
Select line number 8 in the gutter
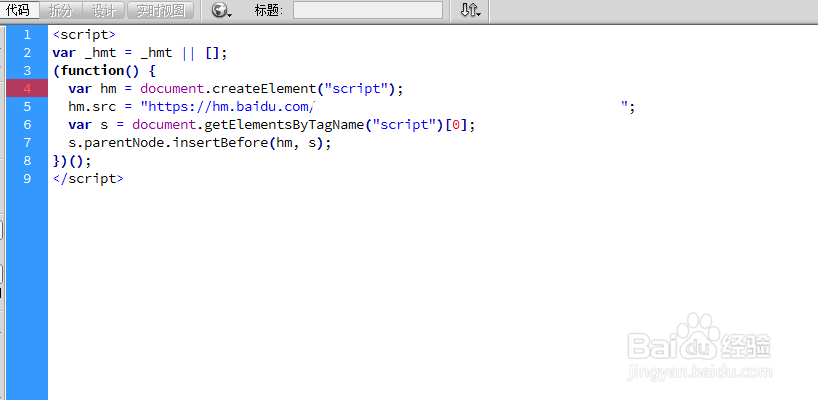27,161
